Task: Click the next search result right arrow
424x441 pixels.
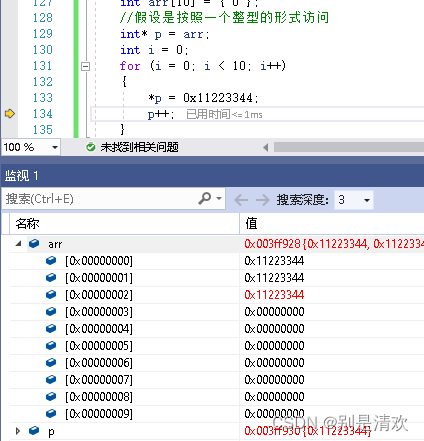Action: click(x=262, y=200)
